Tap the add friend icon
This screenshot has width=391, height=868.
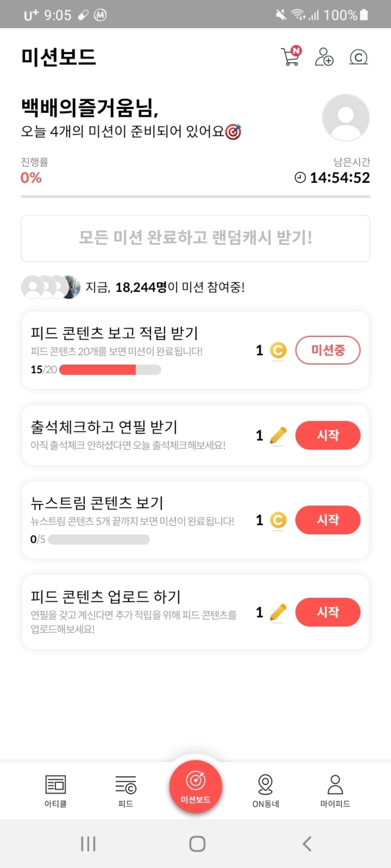(324, 57)
